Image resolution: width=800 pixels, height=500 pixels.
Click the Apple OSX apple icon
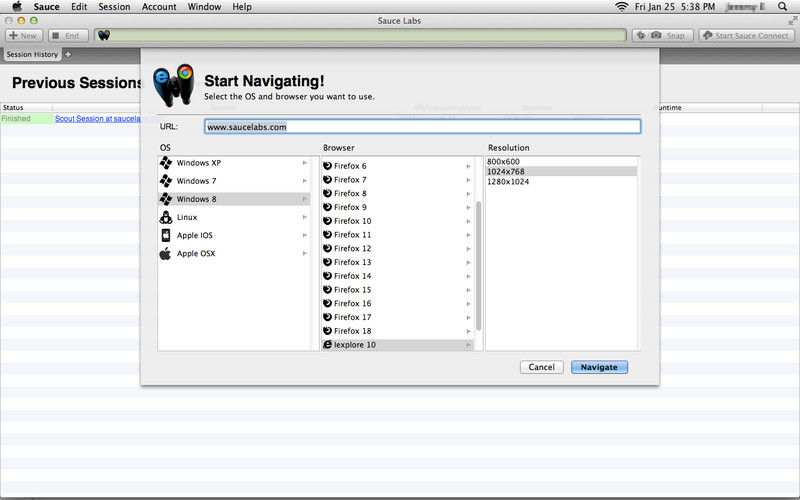(x=165, y=253)
